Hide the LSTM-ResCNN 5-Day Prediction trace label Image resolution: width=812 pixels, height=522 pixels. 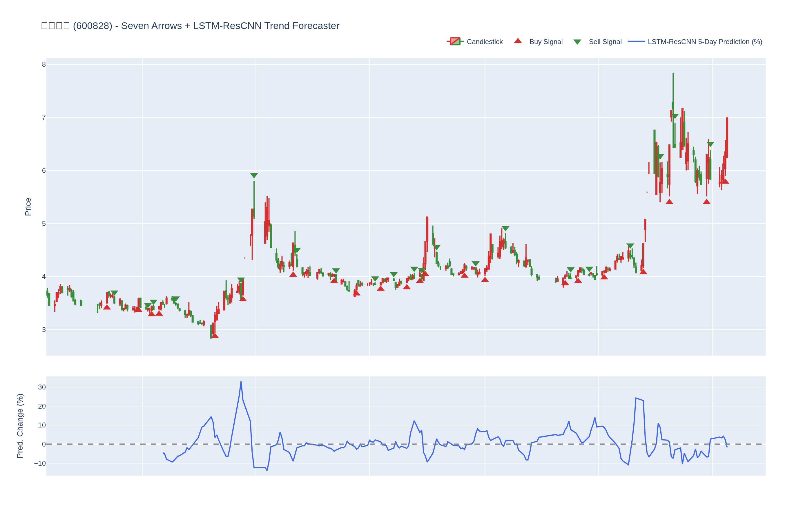[x=705, y=42]
